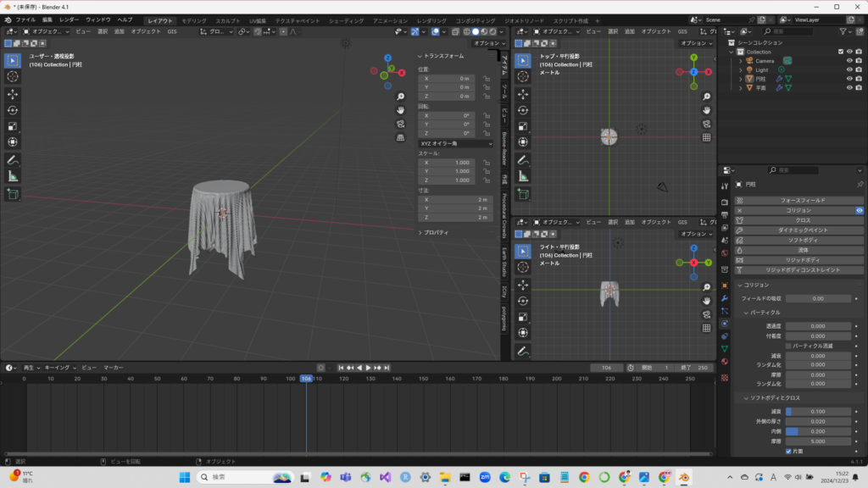The image size is (868, 488).
Task: Toggle camera view icon in the main viewport
Action: tap(400, 123)
